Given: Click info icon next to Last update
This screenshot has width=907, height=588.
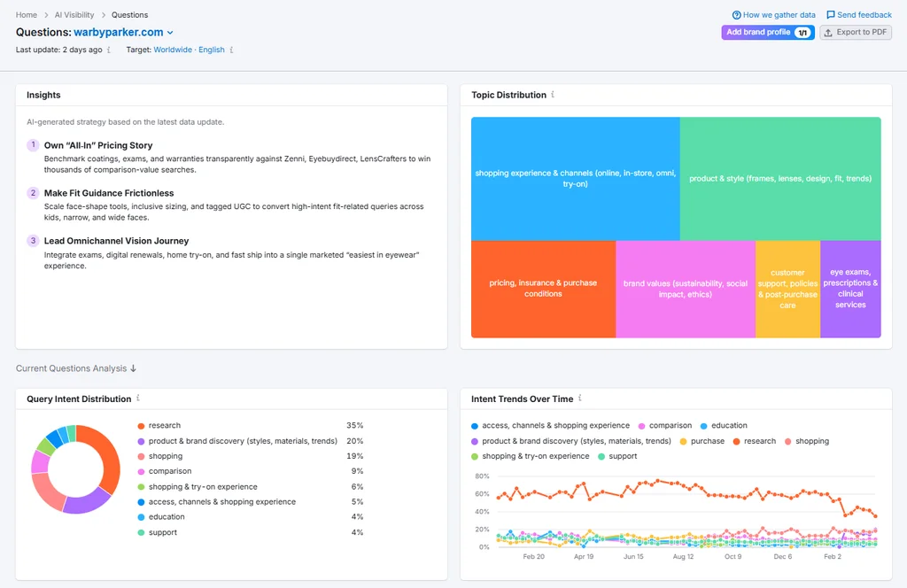Looking at the screenshot, I should point(109,50).
